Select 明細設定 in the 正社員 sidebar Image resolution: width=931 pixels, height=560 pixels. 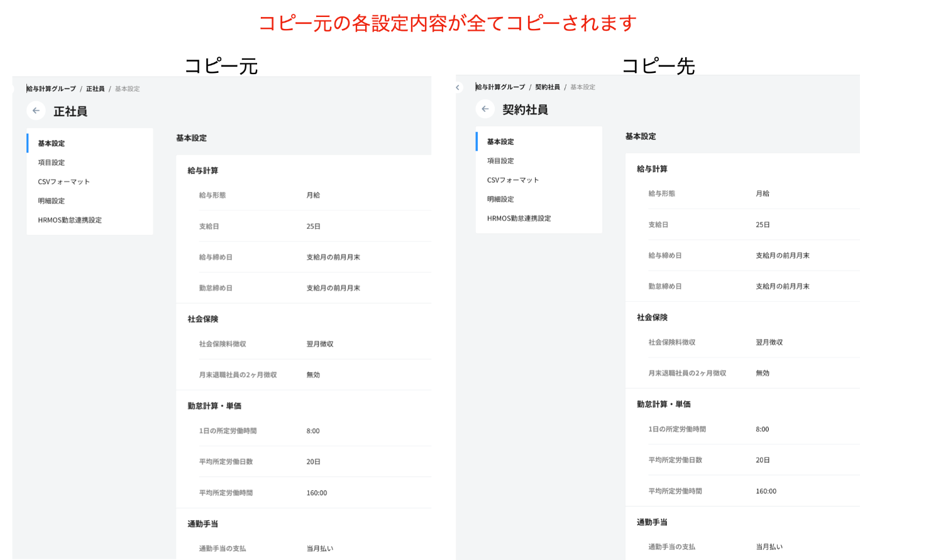tap(52, 201)
